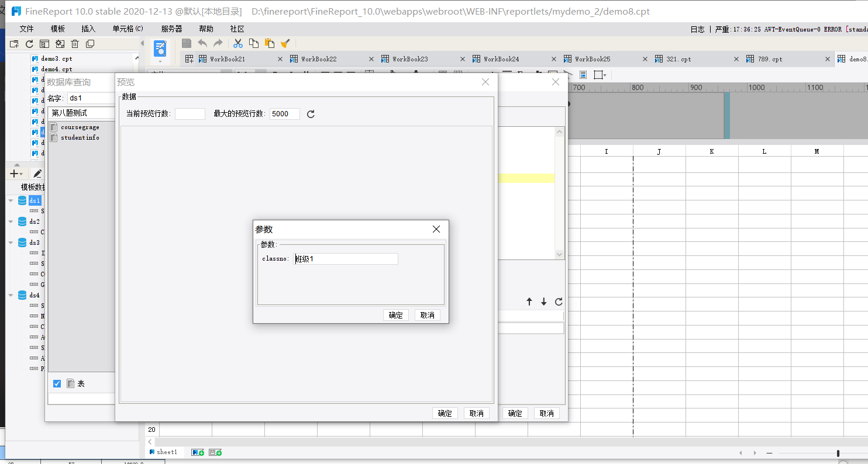Click the add sheet icon beside sheet1
Viewport: 868px width, 464px height.
[198, 452]
